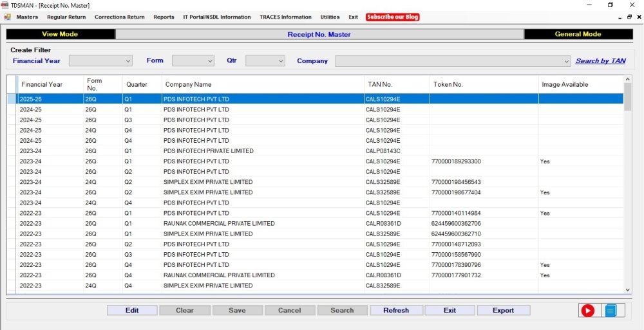Click the Company Name column header
644x330 pixels.
click(263, 84)
